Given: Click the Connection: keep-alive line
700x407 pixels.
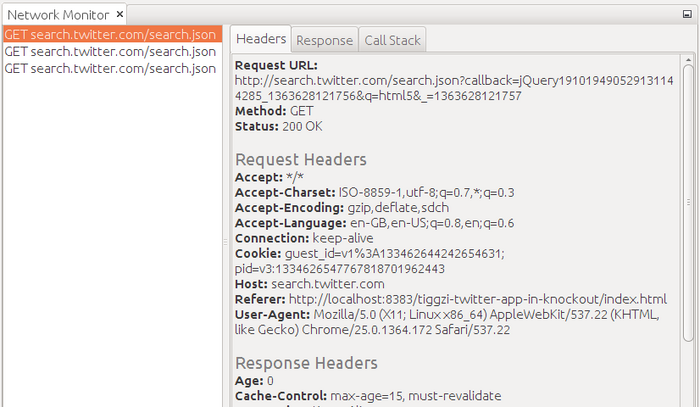Looking at the screenshot, I should pos(304,238).
